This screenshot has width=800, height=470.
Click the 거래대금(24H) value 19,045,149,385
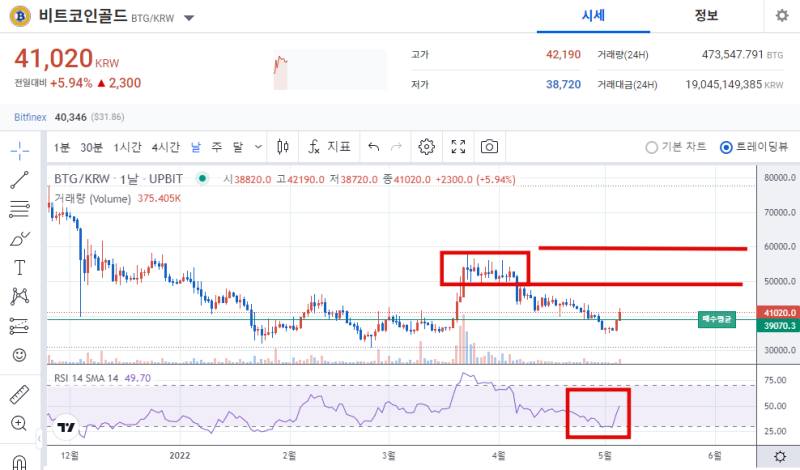pos(723,84)
